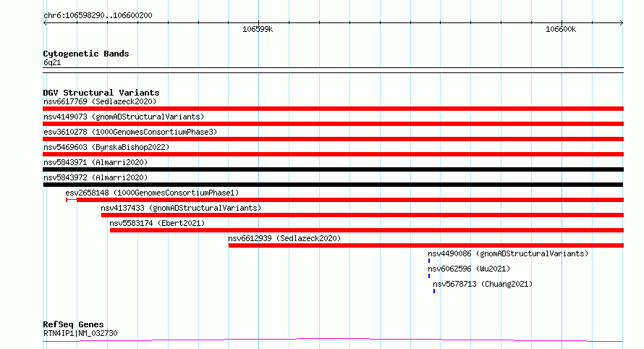Click the nsv5583174 (Ebert2021) label

coord(157,223)
